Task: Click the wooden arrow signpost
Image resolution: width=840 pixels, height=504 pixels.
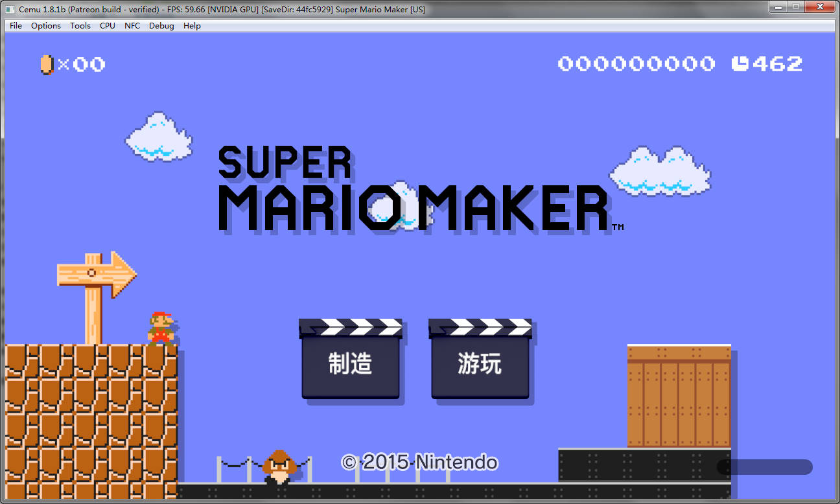Action: 97,297
